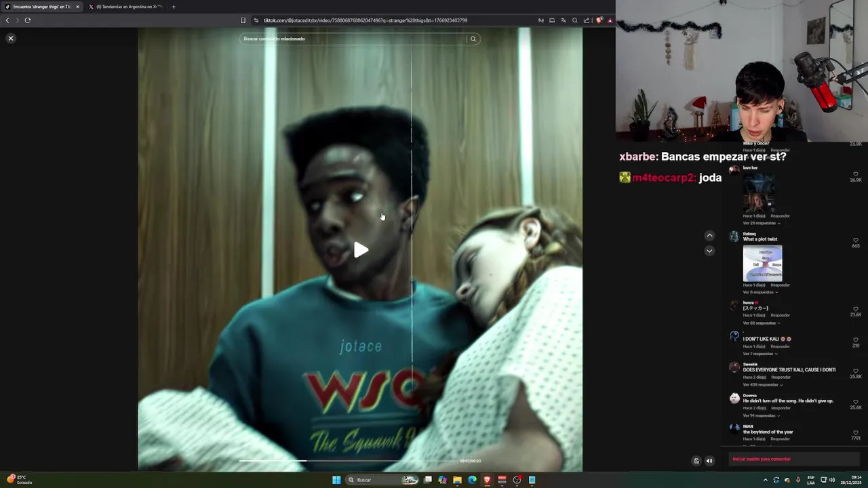Screen dimensions: 868x488
Task: Close the TikTok video viewer with X
Action: [11, 39]
